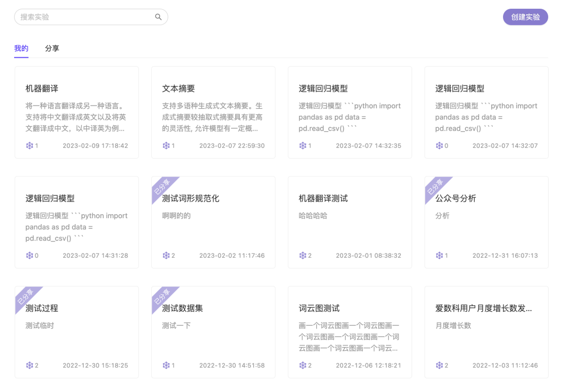This screenshot has height=384, width=588.
Task: Click the timestamp 2023-02-07 22:59:30
Action: (232, 145)
